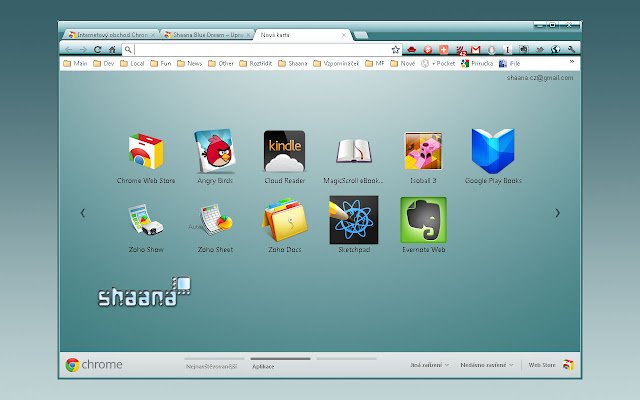
Task: Click the Web Store icon in the footer
Action: pyautogui.click(x=568, y=364)
